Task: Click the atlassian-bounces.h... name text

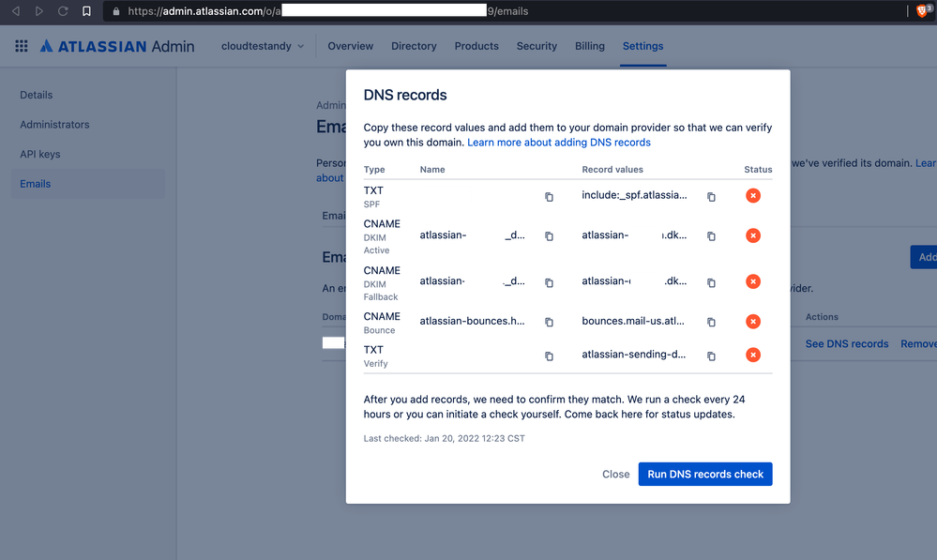Action: [472, 321]
